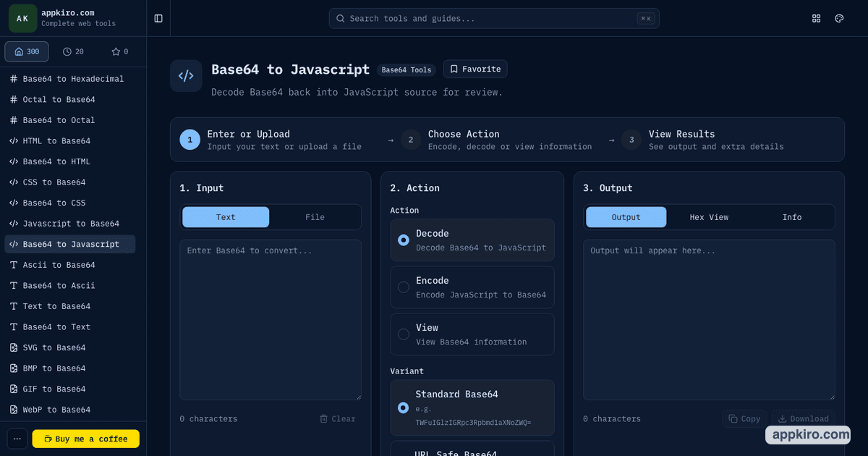Screen dimensions: 868x456
Task: Open HTML to Base64 tool
Action: coord(70,141)
